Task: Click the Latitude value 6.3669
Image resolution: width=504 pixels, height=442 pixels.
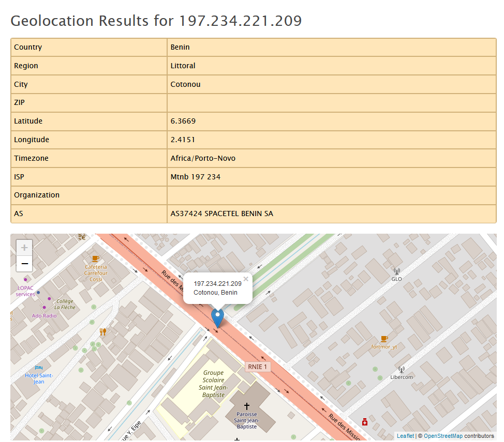Action: click(183, 121)
